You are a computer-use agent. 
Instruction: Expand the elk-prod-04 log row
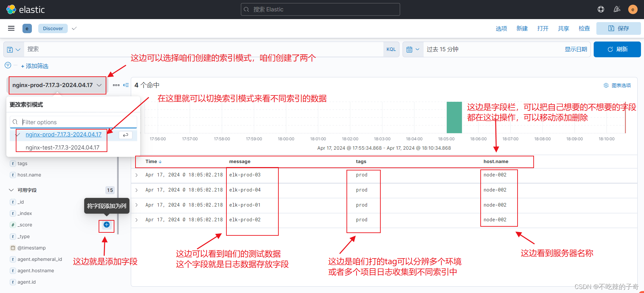pos(137,190)
